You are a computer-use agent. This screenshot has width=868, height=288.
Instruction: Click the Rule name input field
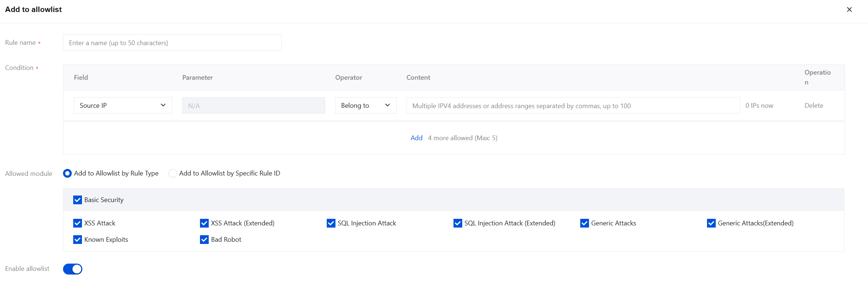pos(172,43)
